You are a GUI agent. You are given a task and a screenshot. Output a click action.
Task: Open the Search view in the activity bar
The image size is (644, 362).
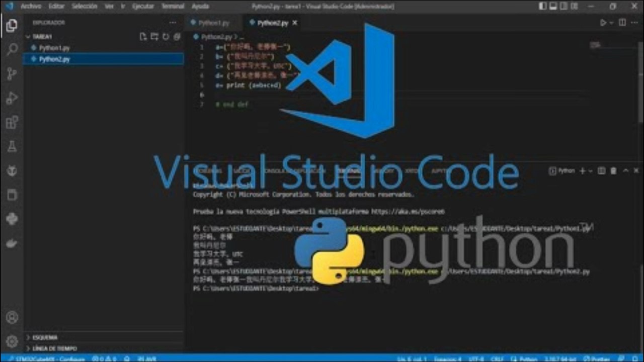(x=12, y=49)
